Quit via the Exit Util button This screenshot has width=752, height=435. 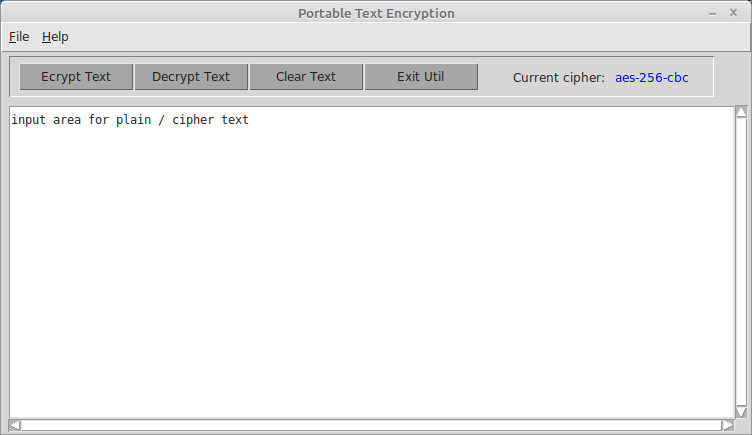pos(421,77)
